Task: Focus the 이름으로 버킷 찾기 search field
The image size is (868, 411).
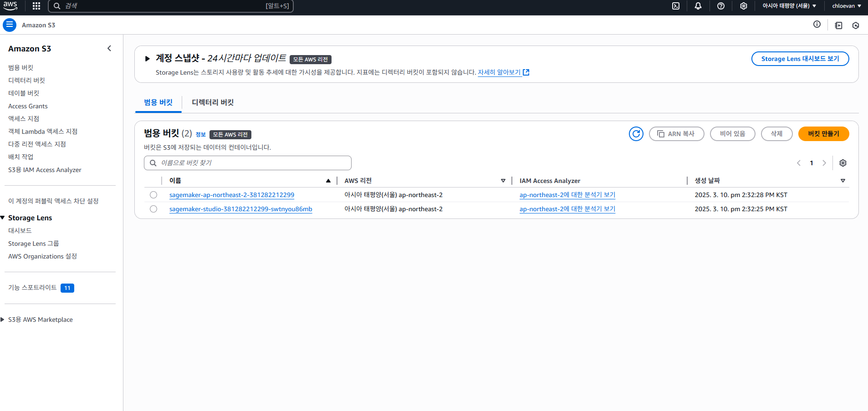Action: pyautogui.click(x=248, y=163)
